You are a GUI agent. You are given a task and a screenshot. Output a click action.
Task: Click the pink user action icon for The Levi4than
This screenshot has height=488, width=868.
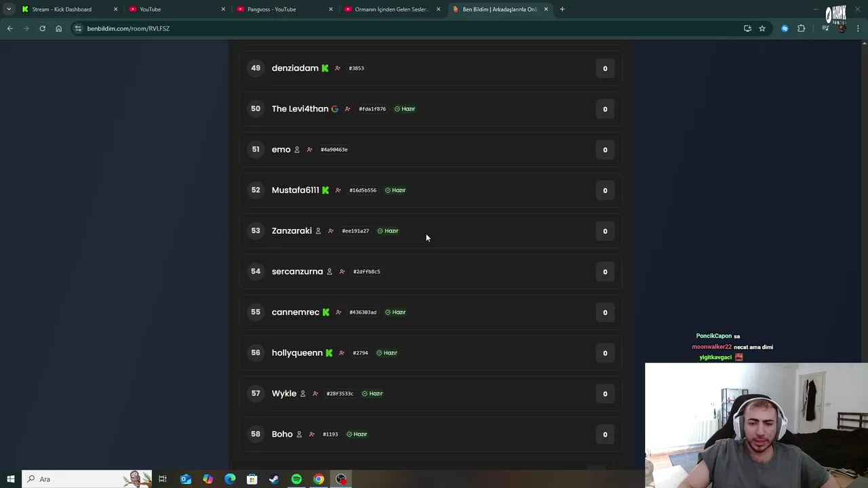(347, 108)
